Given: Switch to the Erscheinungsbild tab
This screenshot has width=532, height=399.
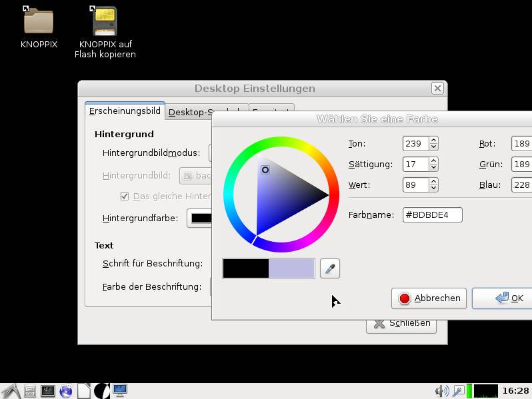Looking at the screenshot, I should tap(125, 111).
